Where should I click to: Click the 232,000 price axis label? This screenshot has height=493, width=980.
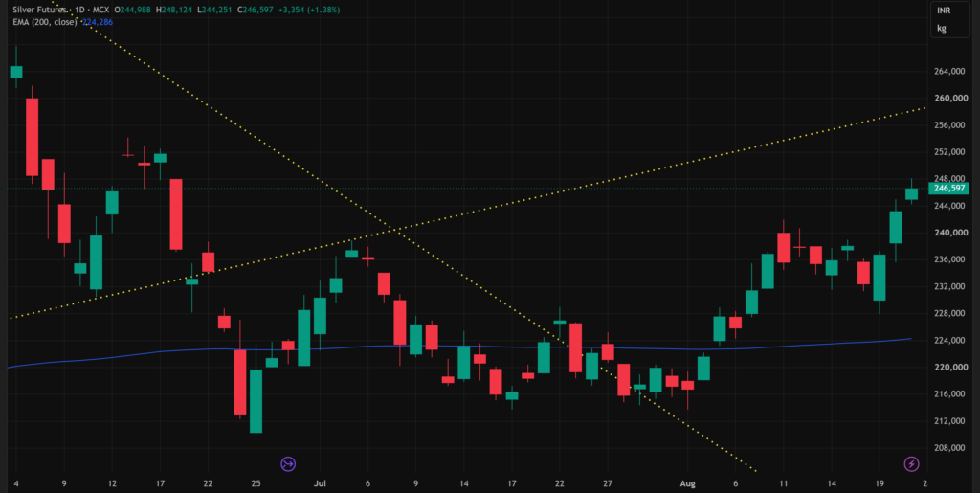pyautogui.click(x=948, y=286)
